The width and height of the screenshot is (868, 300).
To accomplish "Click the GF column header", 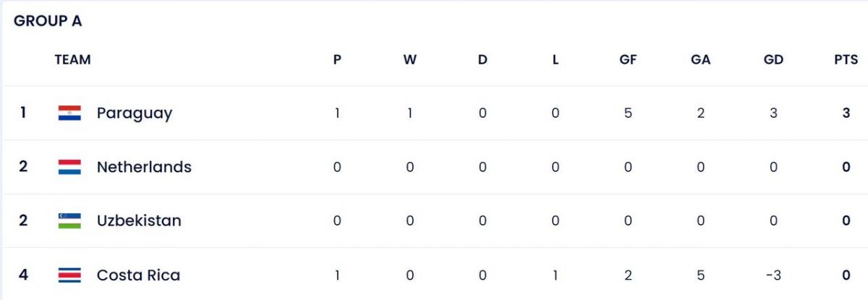I will (628, 60).
